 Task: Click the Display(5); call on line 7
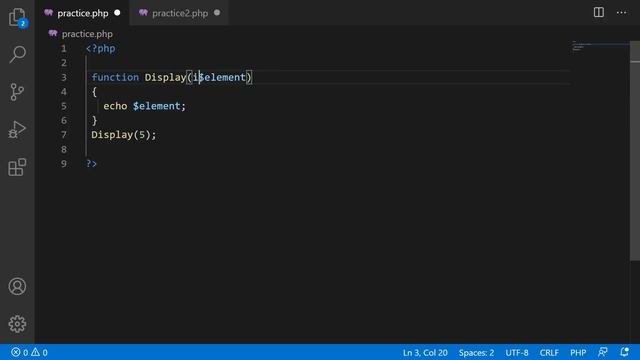[124, 135]
